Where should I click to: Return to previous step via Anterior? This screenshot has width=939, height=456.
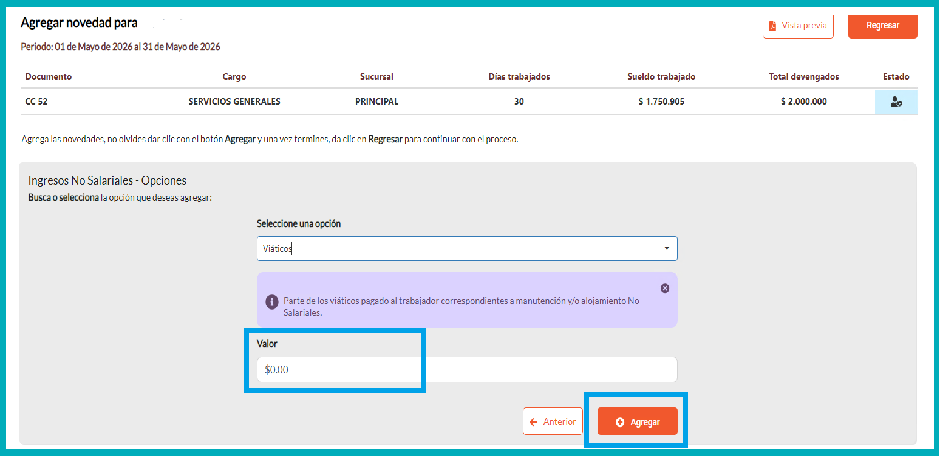click(x=552, y=422)
